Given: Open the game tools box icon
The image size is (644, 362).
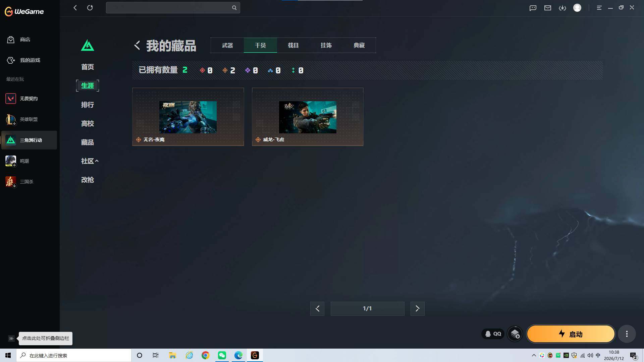Looking at the screenshot, I should [x=515, y=334].
